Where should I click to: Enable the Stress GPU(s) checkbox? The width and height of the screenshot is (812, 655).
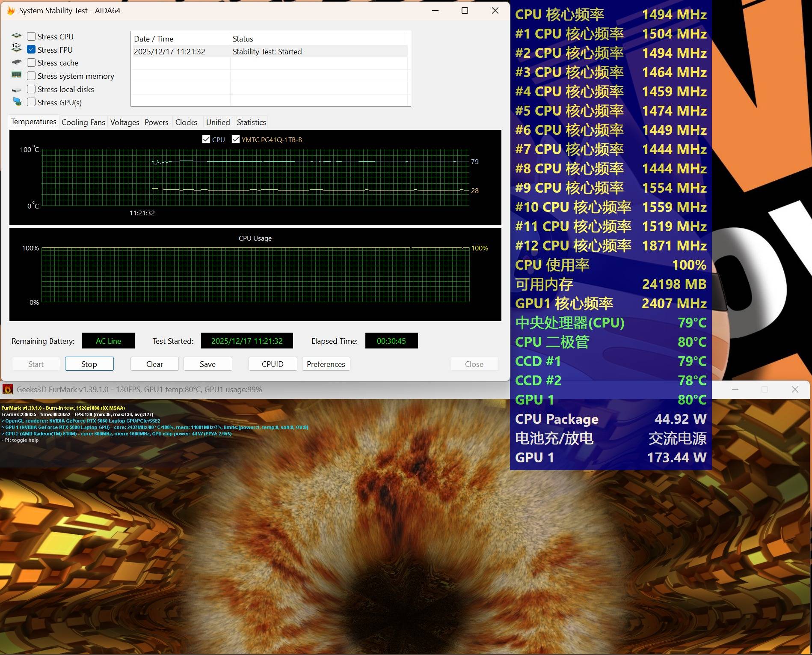31,102
